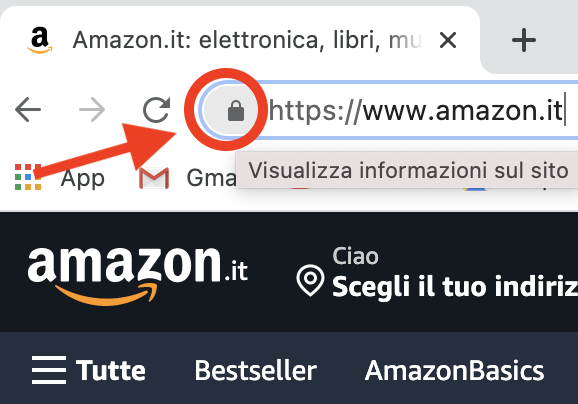Open the AmazonBasics navigation link

pos(455,370)
